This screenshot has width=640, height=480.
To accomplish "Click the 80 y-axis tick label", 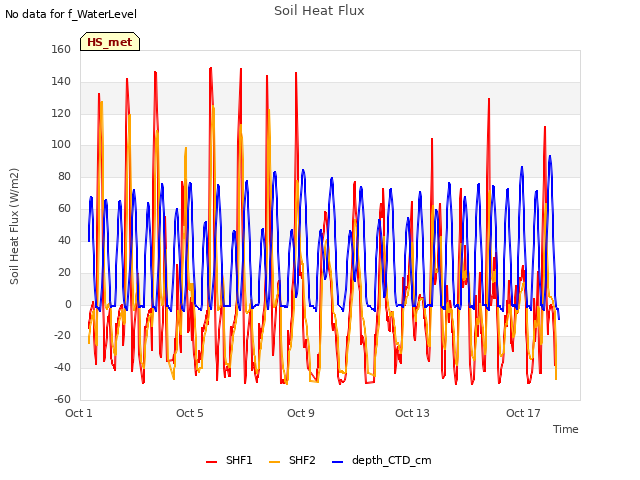I will tap(64, 176).
